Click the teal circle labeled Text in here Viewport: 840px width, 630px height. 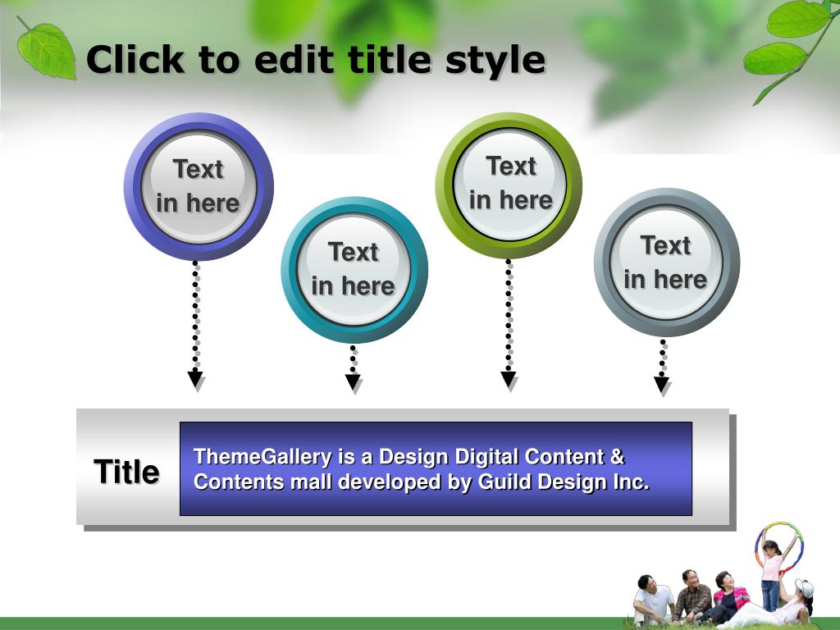tap(354, 269)
